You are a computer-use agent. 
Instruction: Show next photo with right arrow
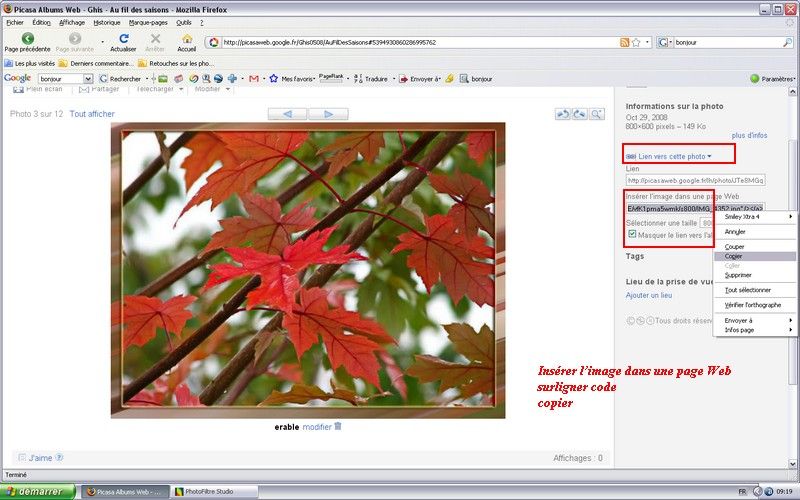pos(328,114)
